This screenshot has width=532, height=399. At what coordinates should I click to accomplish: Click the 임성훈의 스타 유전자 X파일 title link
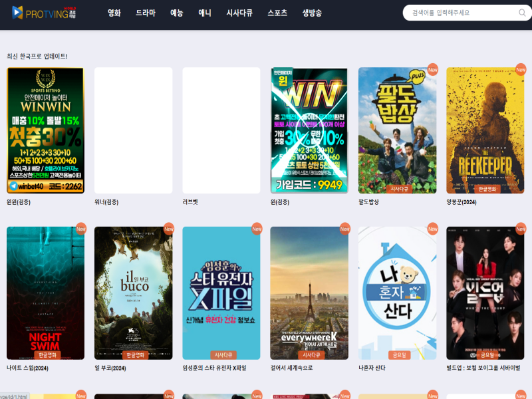(x=214, y=368)
